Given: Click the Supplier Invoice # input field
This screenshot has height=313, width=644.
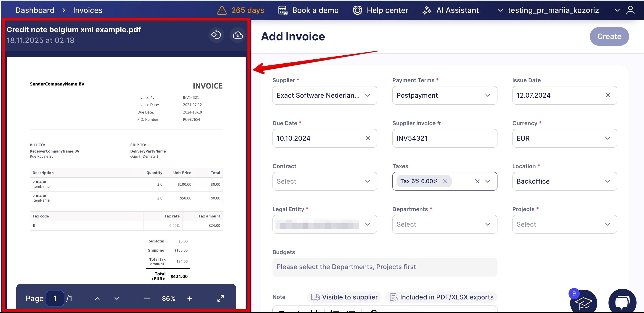Looking at the screenshot, I should pyautogui.click(x=444, y=138).
